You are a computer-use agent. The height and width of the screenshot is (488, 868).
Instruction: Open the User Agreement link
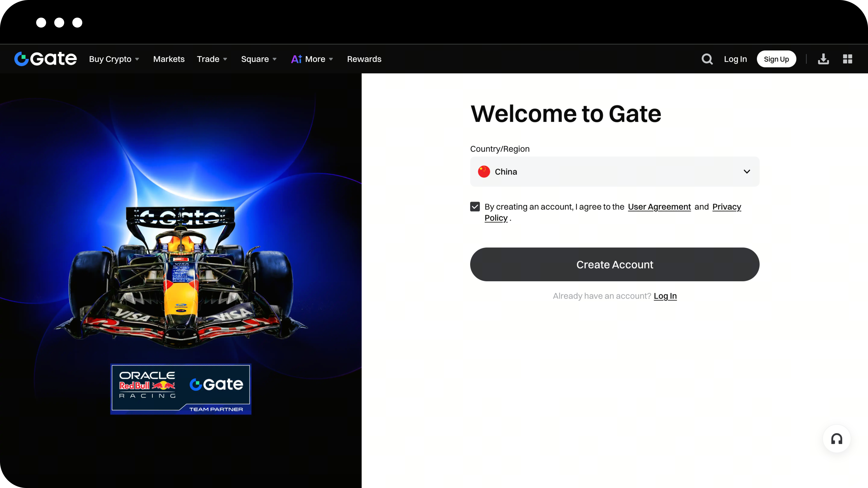coord(659,206)
